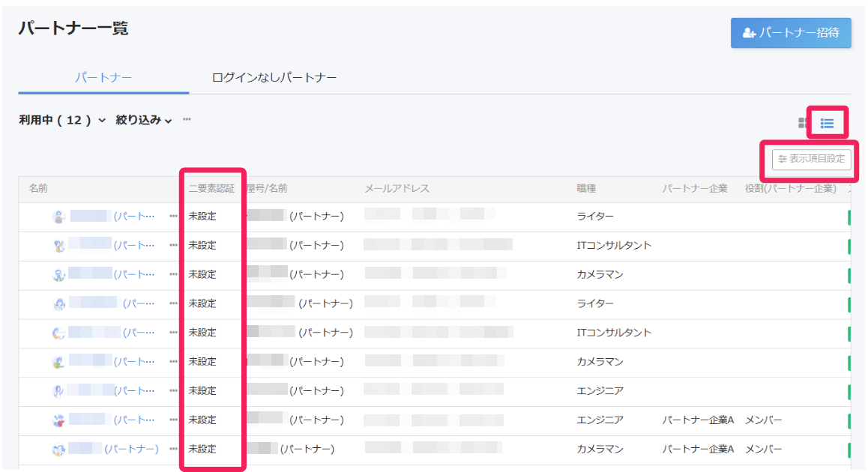This screenshot has width=868, height=472.
Task: Open row menu dots for first カメラマン partner
Action: coord(173,274)
